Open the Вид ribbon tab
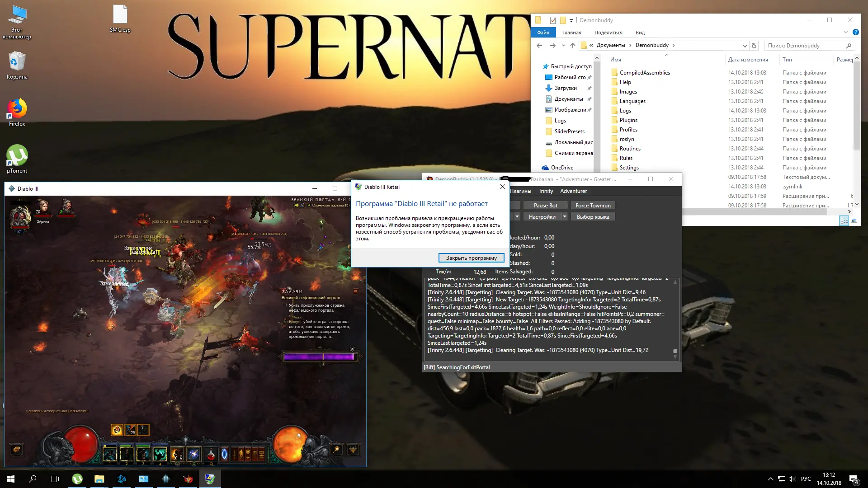 click(640, 33)
